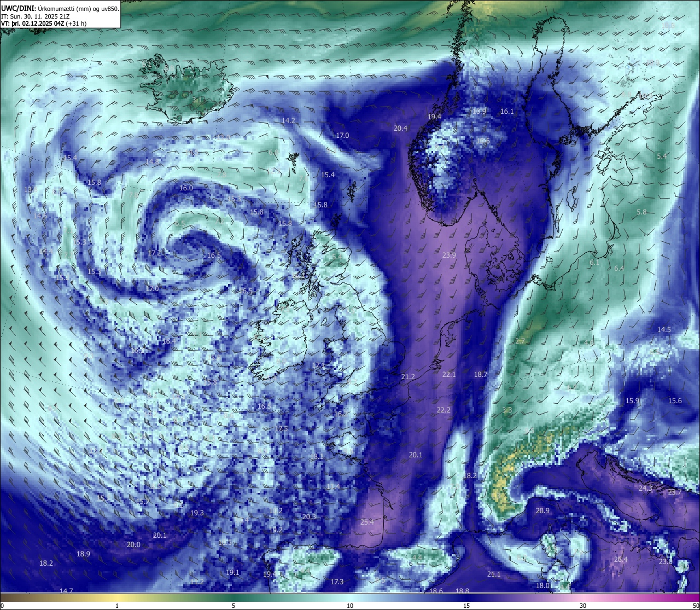Select the 23.7 value on the map
The width and height of the screenshot is (700, 610).
point(675,492)
